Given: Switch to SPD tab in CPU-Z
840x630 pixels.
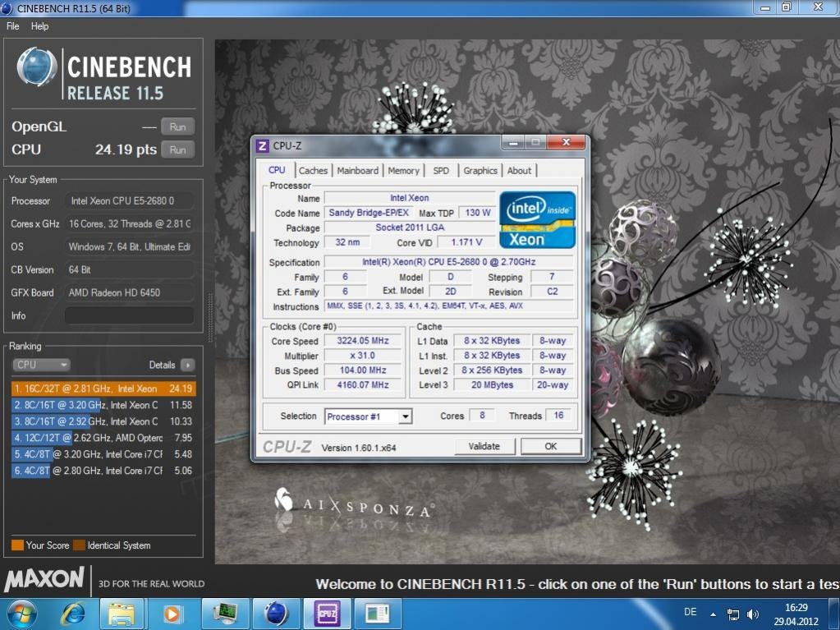Looking at the screenshot, I should point(441,170).
